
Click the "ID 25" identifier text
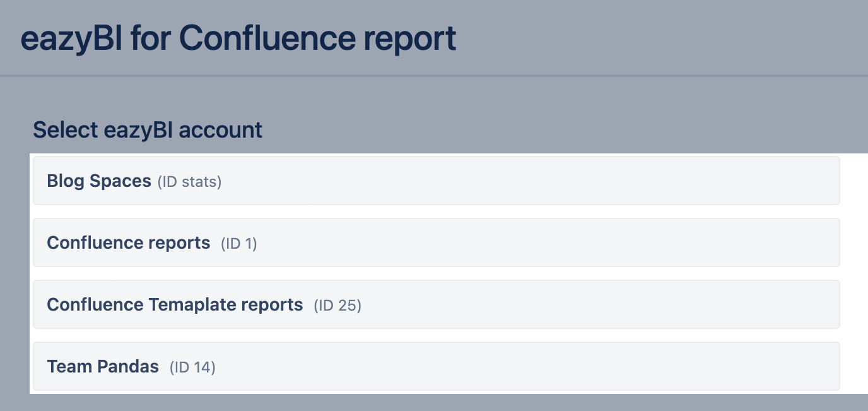[337, 306]
